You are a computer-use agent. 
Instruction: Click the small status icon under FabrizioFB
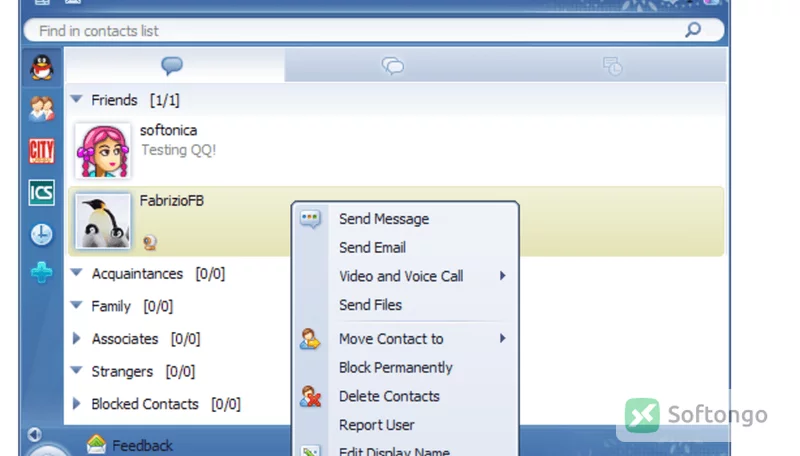[x=149, y=242]
